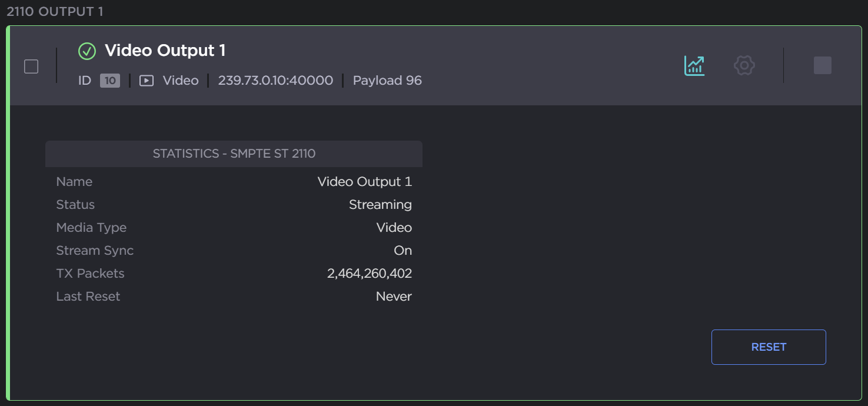Select the 2110 OUTPUT 1 section heading

55,12
